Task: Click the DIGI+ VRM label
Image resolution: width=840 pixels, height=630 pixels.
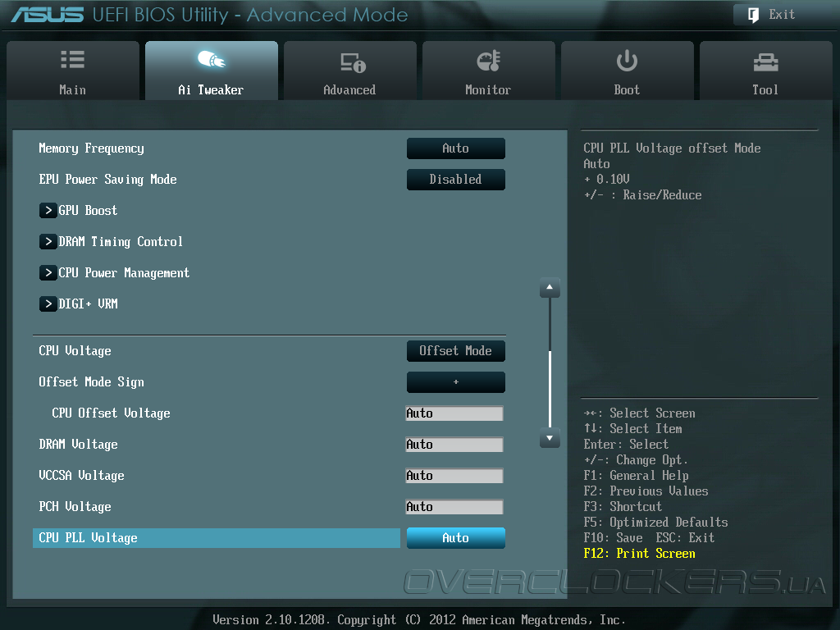Action: coord(89,304)
